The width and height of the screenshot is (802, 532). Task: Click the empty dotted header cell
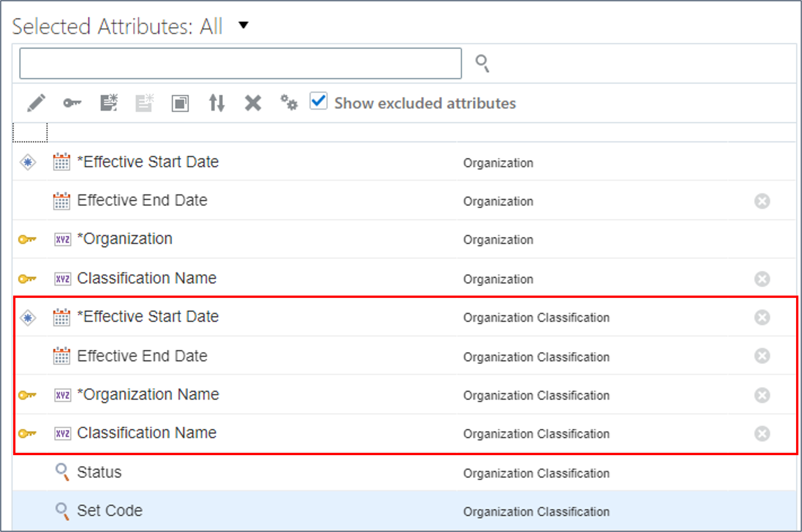click(30, 133)
